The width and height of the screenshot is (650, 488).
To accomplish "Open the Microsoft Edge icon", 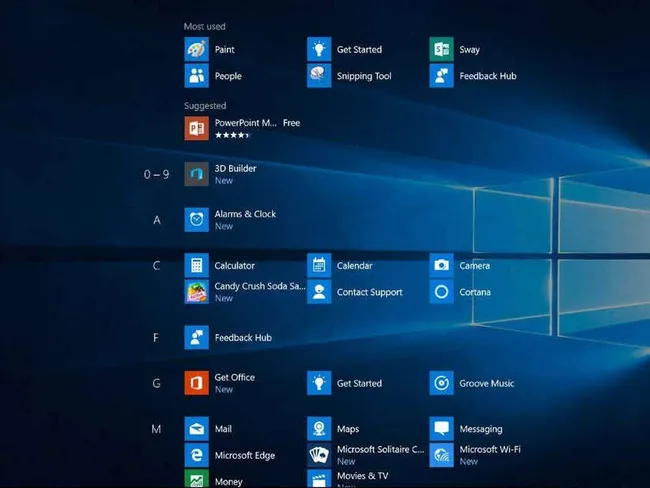I will pyautogui.click(x=196, y=456).
